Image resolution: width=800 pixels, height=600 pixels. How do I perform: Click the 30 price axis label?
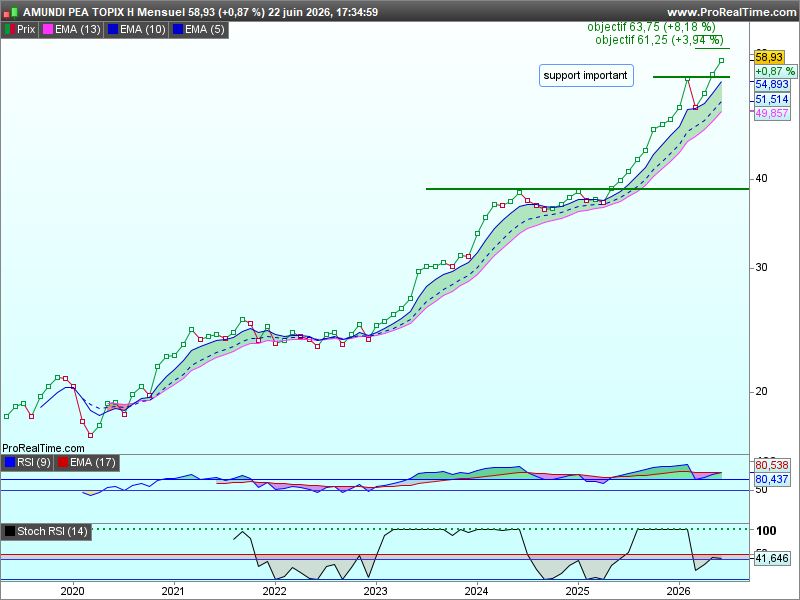[x=761, y=267]
